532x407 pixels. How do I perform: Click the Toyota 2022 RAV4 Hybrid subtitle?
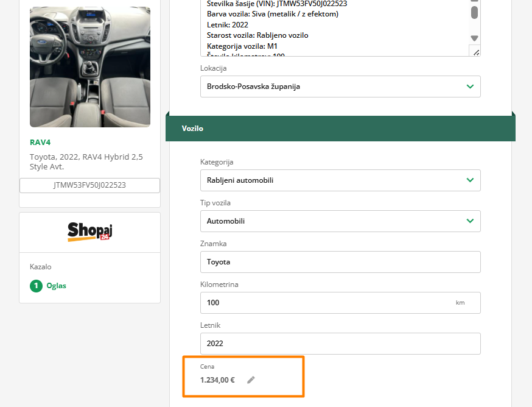[x=86, y=161]
